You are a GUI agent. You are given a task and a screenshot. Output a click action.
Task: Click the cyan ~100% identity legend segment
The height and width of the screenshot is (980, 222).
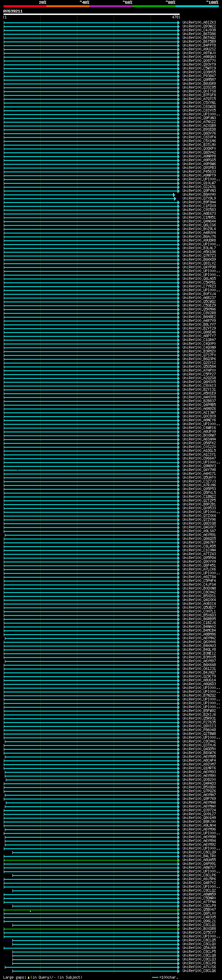click(x=197, y=6)
